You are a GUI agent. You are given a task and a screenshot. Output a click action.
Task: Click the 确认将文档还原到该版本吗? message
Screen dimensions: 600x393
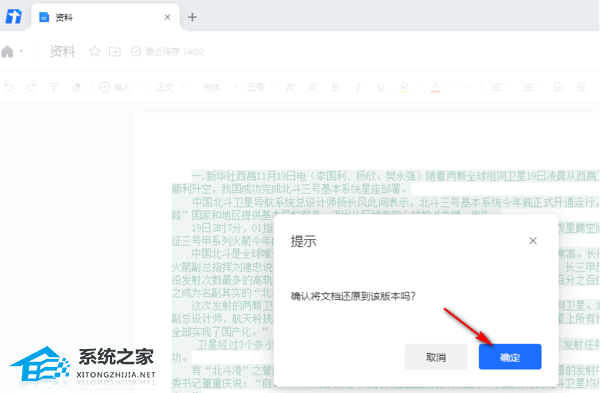353,296
